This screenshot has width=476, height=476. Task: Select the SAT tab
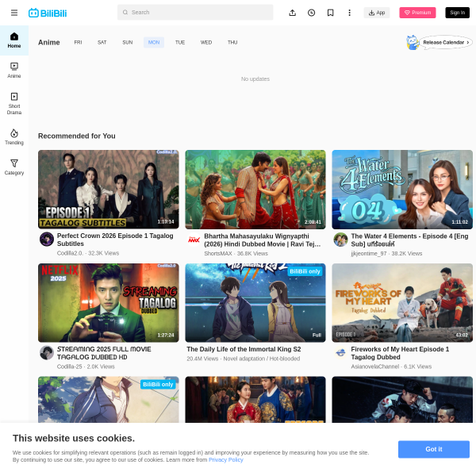pos(102,42)
